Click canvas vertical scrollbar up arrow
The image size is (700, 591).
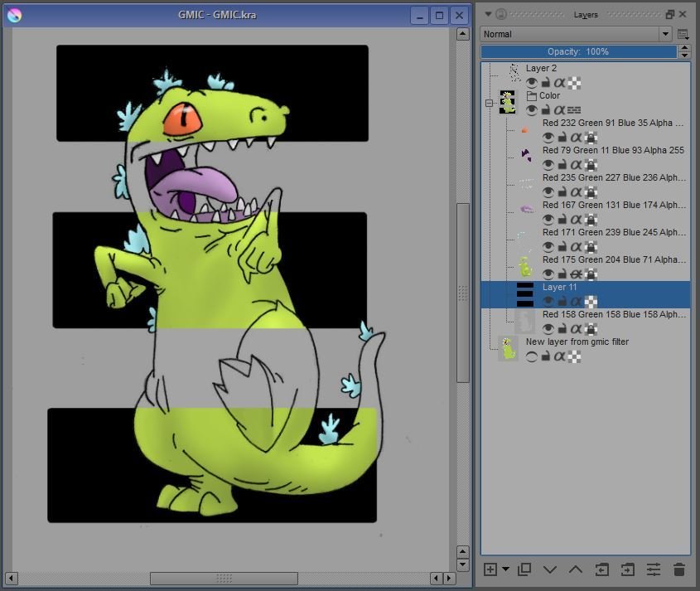coord(463,34)
